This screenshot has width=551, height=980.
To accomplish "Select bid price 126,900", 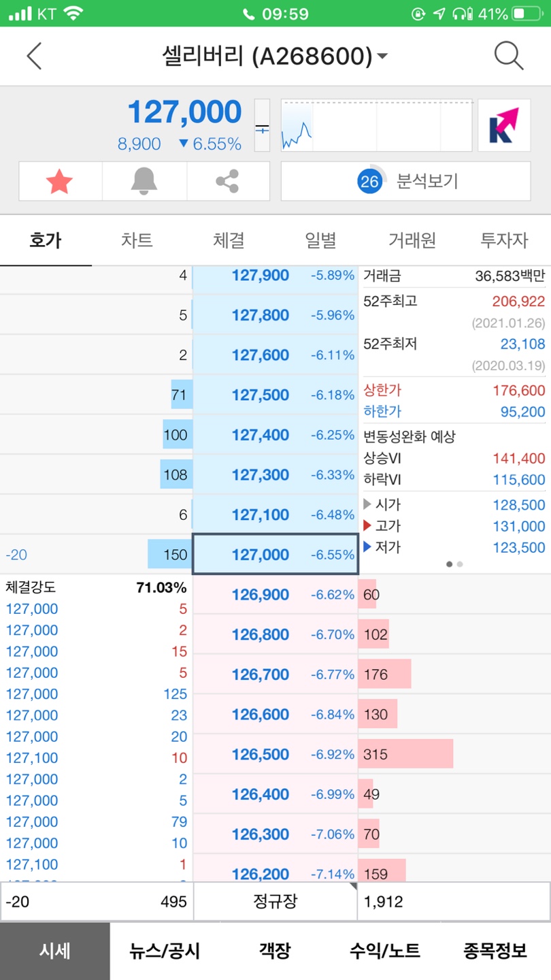I will pos(275,595).
